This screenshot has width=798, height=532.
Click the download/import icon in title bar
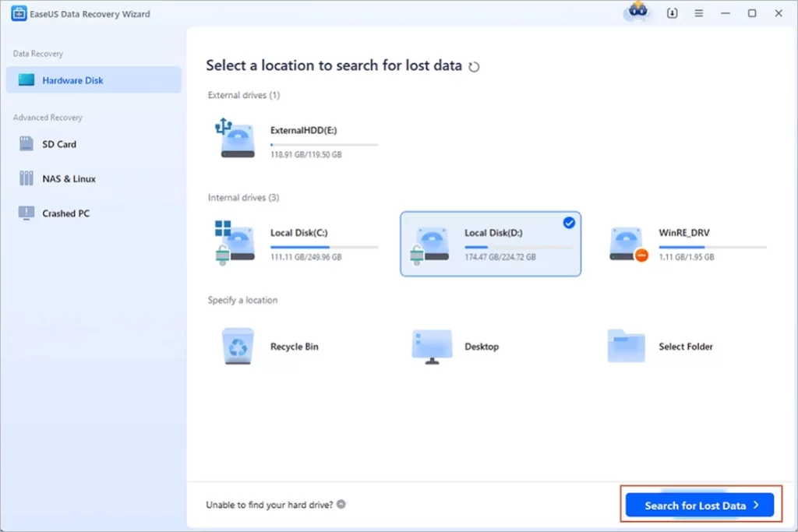click(673, 14)
